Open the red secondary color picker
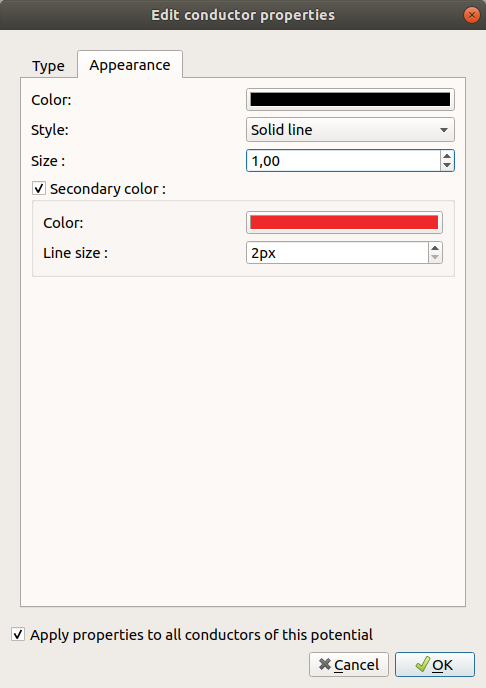Screen dimensions: 486x688 point(344,222)
